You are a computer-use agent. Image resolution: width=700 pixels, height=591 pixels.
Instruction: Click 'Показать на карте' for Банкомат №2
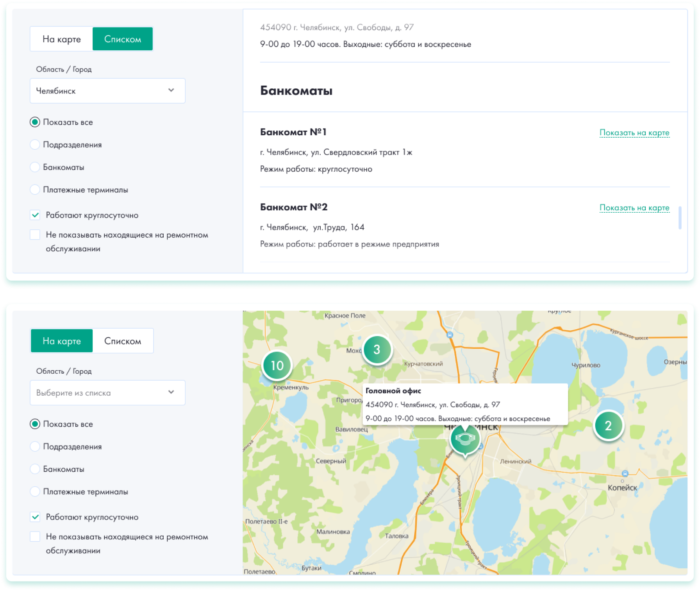click(634, 208)
